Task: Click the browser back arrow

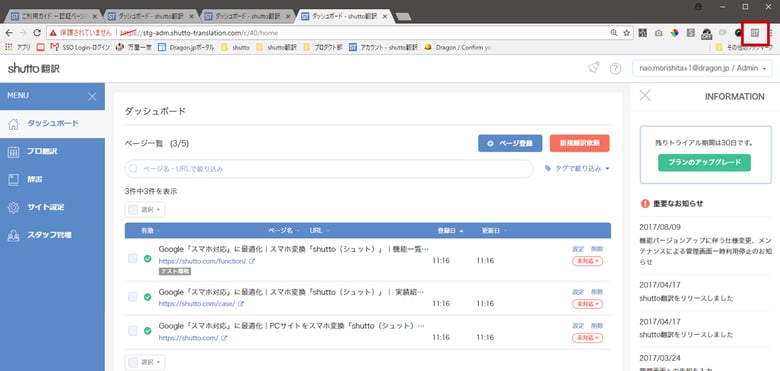Action: 8,33
